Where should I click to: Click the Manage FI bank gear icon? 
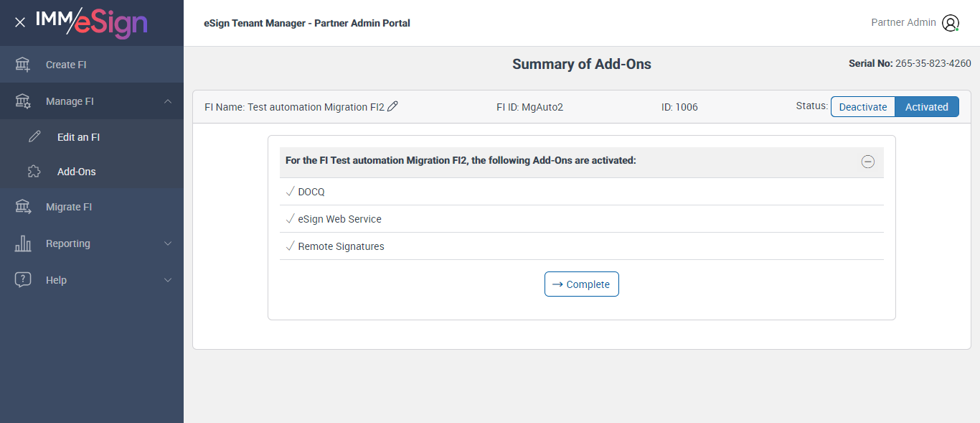(x=23, y=101)
